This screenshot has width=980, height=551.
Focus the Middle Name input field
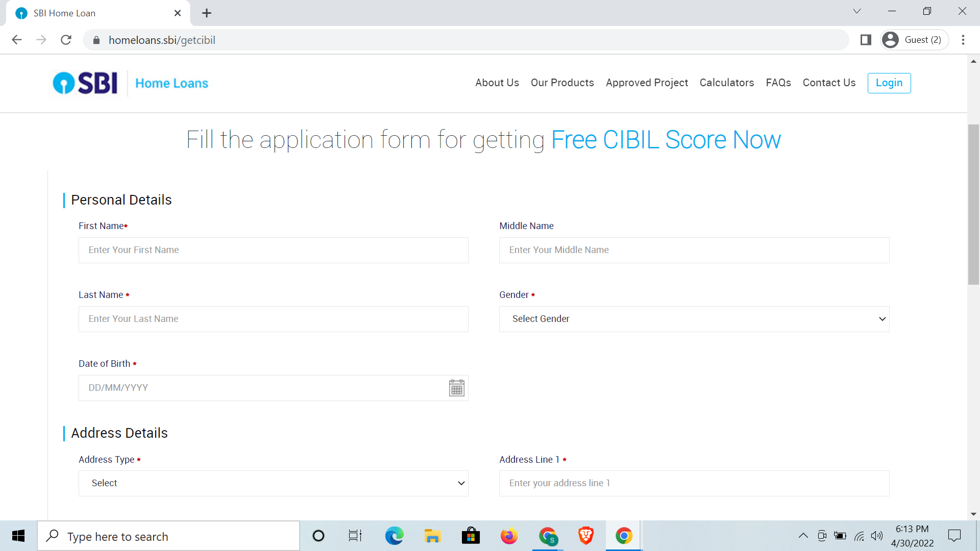[x=694, y=250]
